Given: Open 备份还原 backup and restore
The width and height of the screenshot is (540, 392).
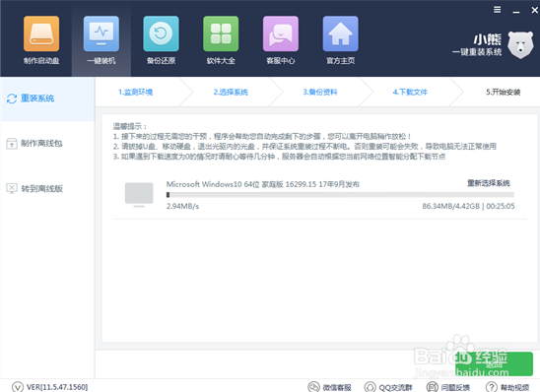Looking at the screenshot, I should pos(161,40).
